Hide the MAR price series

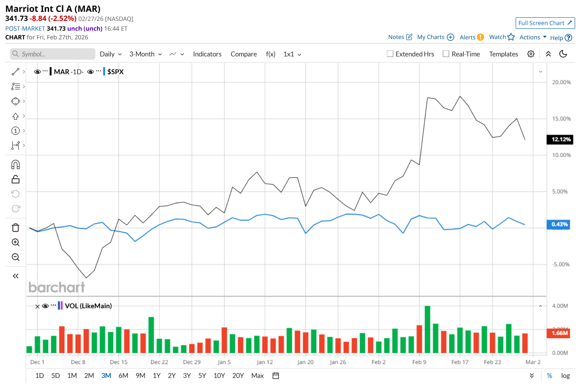(37, 72)
